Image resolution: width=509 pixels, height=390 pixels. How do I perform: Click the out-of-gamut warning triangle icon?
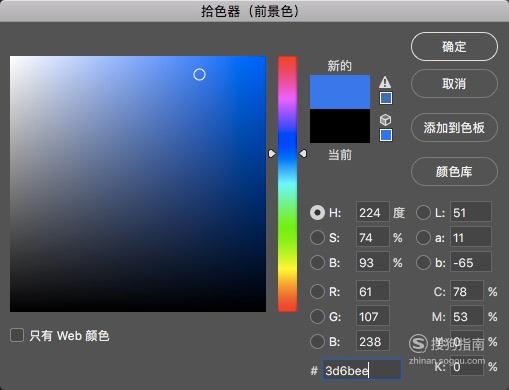point(385,82)
